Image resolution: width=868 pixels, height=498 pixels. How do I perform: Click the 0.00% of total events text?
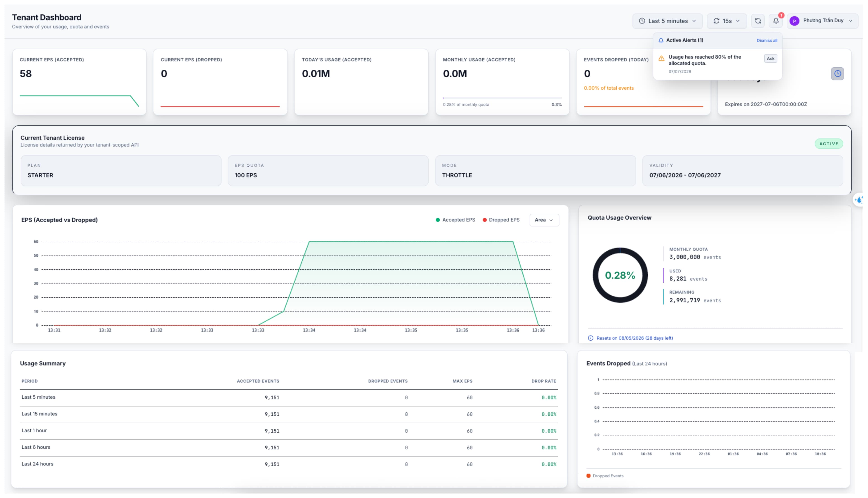(609, 88)
